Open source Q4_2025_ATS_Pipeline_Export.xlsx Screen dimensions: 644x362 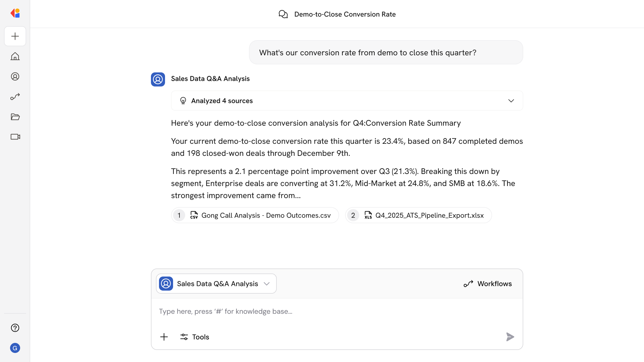(x=418, y=215)
